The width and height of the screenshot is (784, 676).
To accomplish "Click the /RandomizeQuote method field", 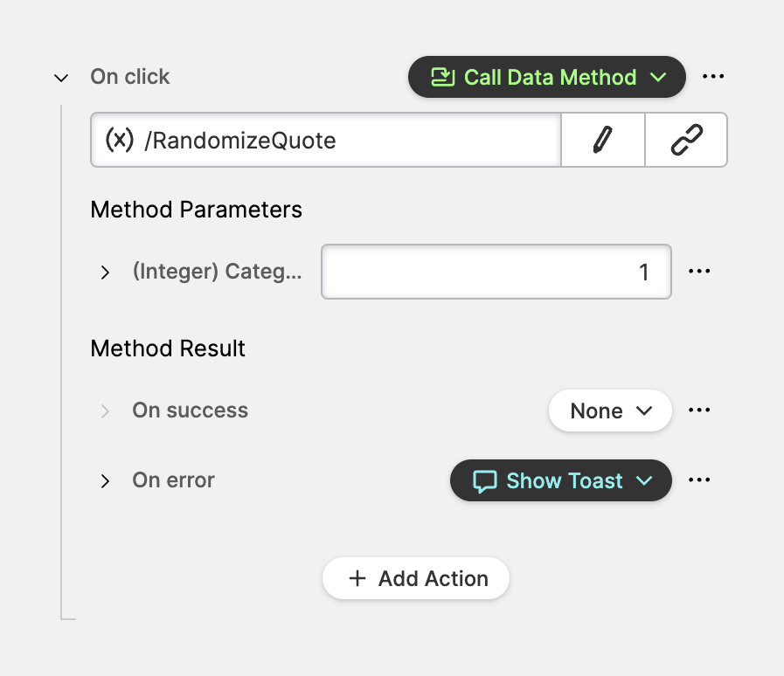I will tap(350, 140).
